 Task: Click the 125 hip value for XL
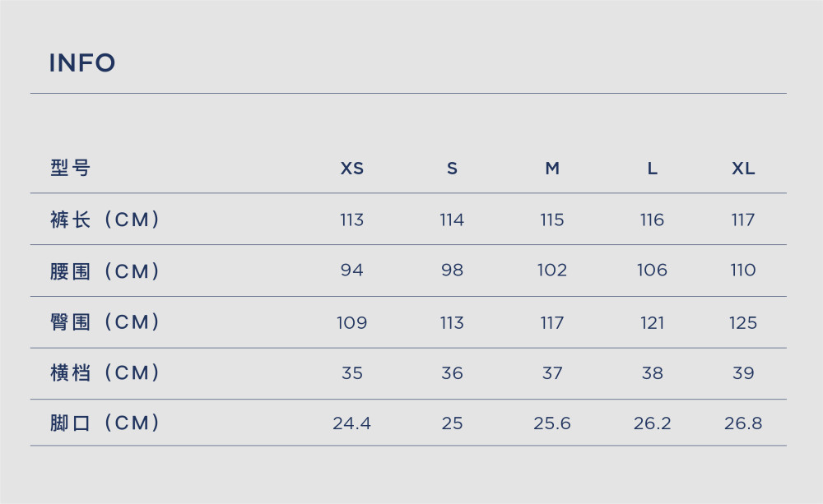click(x=743, y=322)
